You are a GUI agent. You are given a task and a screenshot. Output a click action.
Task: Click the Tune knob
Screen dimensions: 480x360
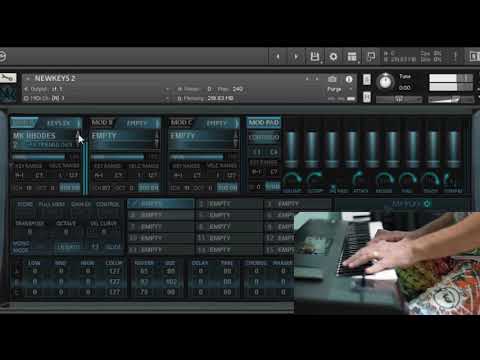(x=385, y=81)
